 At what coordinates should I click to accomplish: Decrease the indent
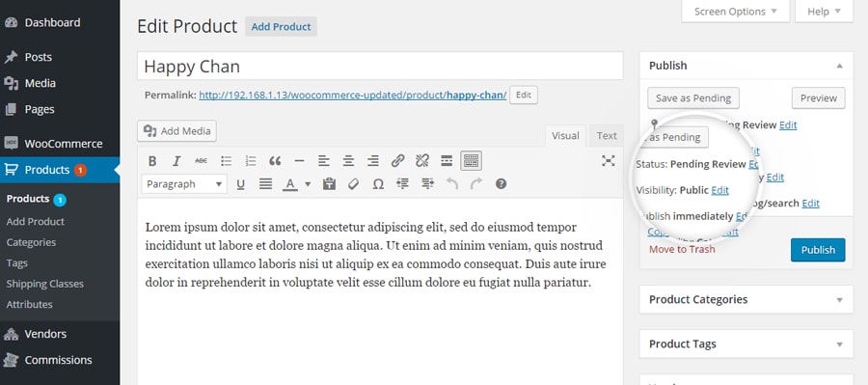click(403, 184)
